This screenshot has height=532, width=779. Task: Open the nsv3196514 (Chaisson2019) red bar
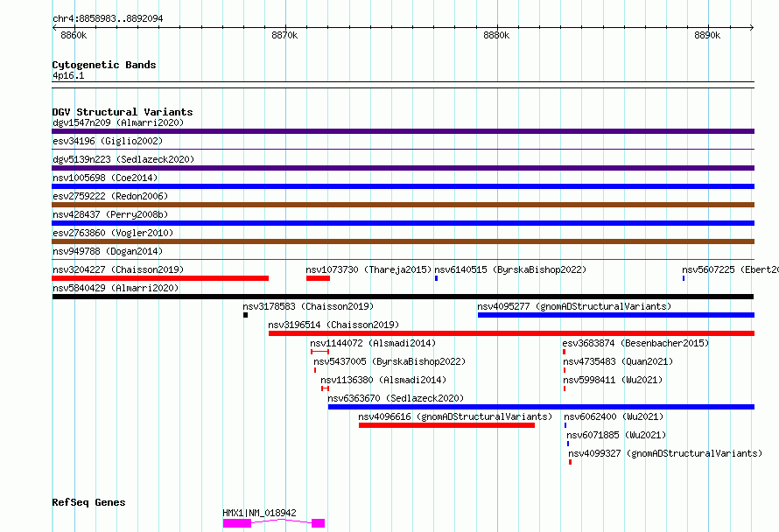[x=512, y=333]
